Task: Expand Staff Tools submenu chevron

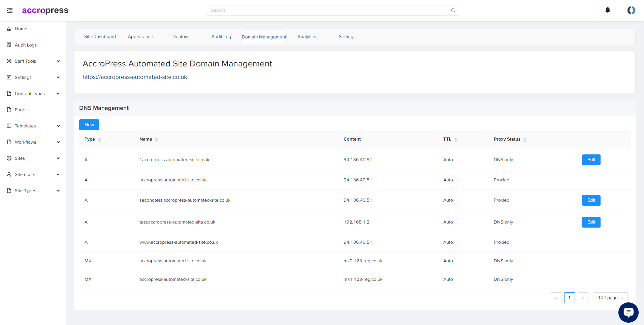Action: coord(58,61)
